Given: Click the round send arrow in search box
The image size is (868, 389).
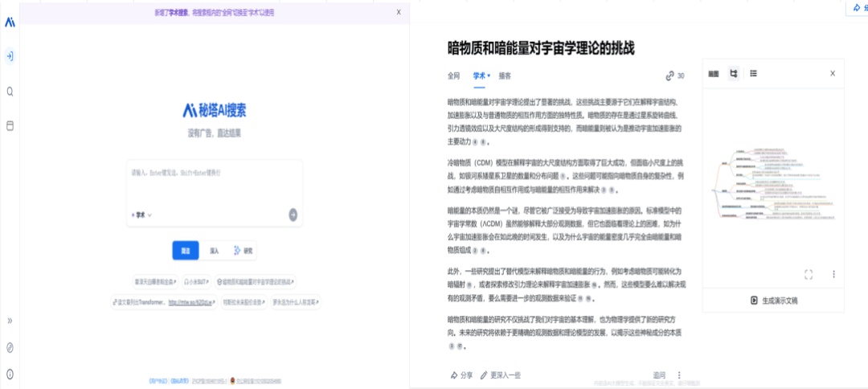Looking at the screenshot, I should [293, 215].
